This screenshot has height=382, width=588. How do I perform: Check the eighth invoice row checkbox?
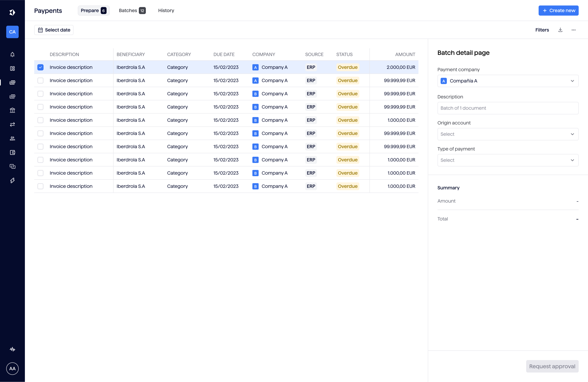click(40, 160)
